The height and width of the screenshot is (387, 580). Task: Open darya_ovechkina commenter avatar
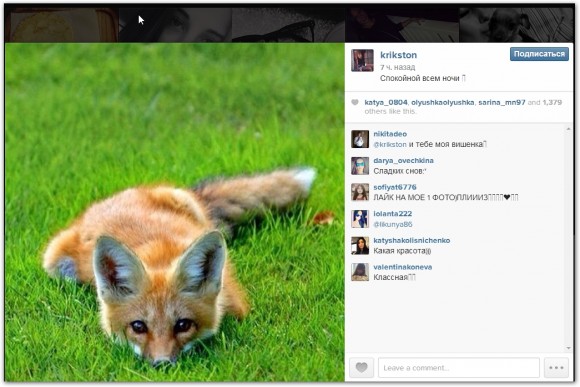(x=360, y=166)
